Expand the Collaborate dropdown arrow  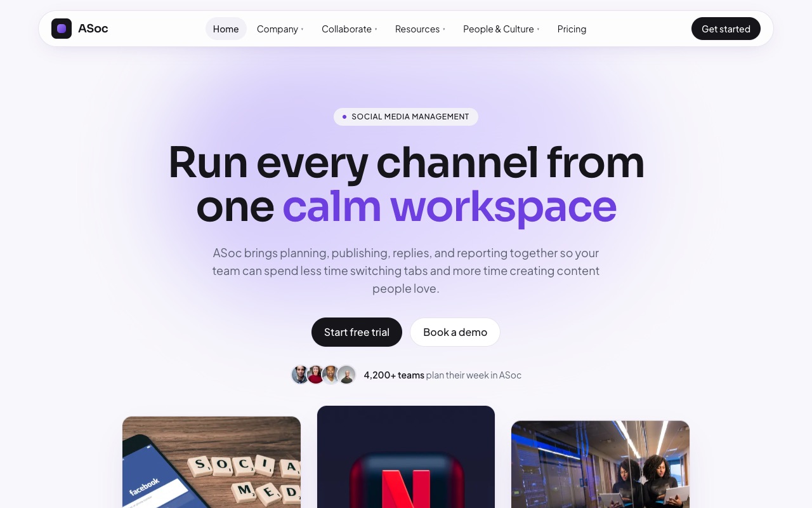pos(376,29)
